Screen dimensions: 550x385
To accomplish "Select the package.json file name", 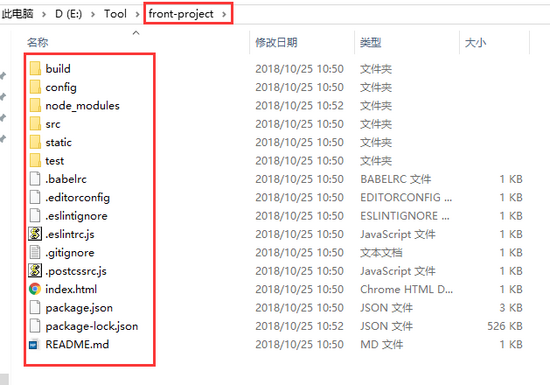I will point(79,308).
